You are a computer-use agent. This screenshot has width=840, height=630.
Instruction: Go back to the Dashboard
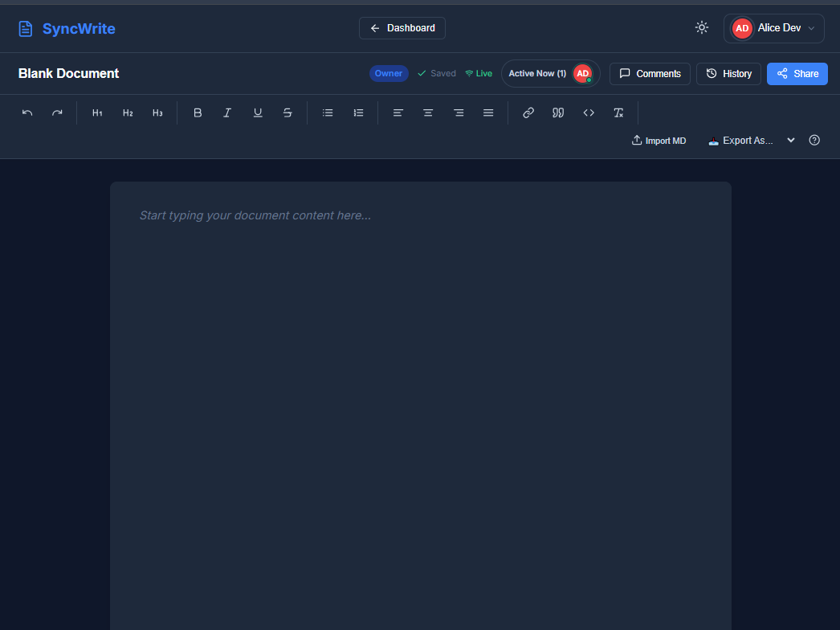coord(402,28)
